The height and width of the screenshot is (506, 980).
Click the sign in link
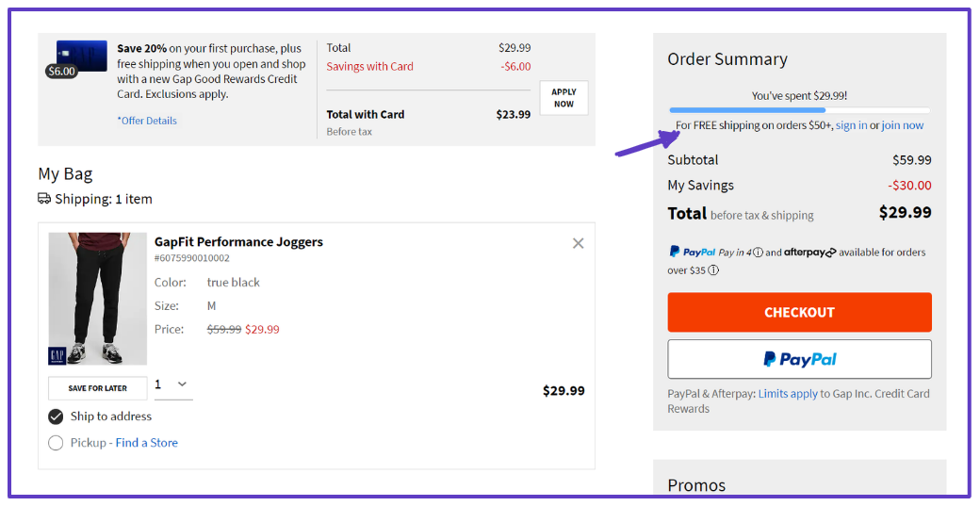coord(851,125)
